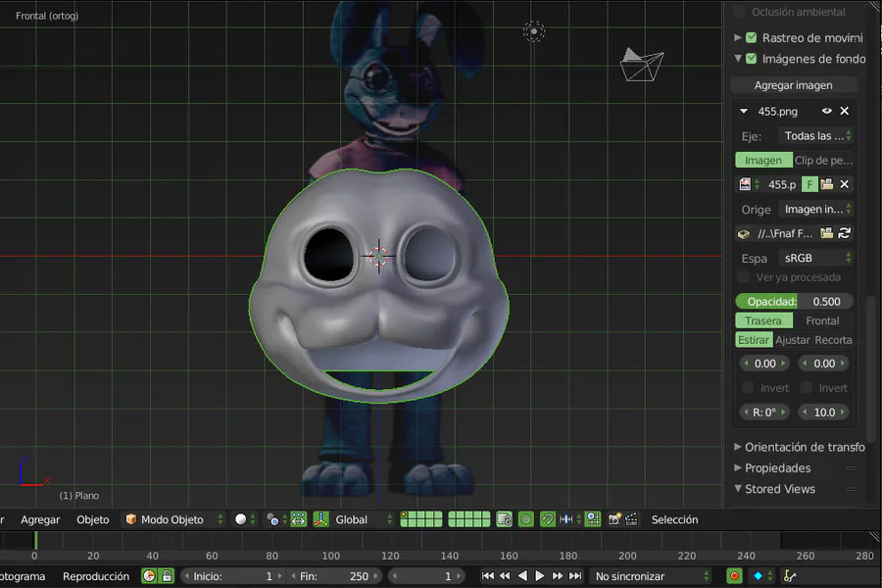Switch to the Imagen source tab
The height and width of the screenshot is (588, 882).
763,161
